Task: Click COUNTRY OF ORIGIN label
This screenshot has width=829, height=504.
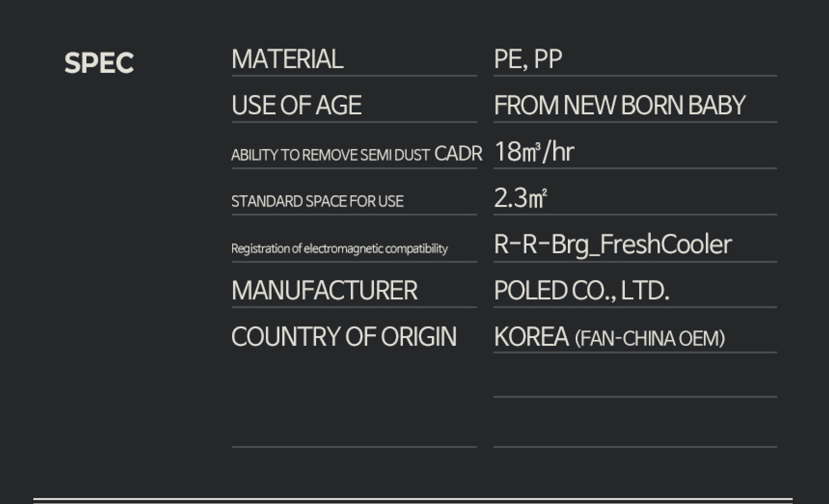Action: click(x=343, y=337)
